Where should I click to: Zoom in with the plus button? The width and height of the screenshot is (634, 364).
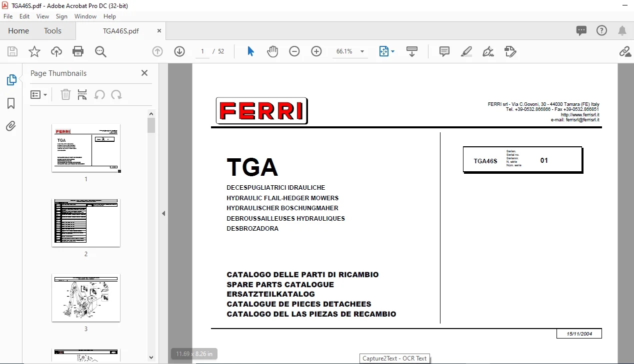tap(316, 51)
